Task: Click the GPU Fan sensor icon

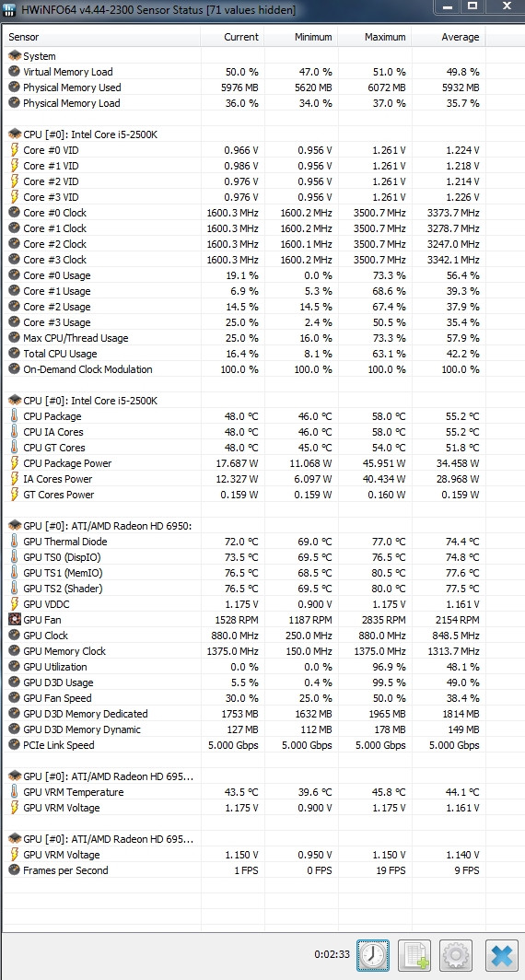Action: tap(15, 619)
